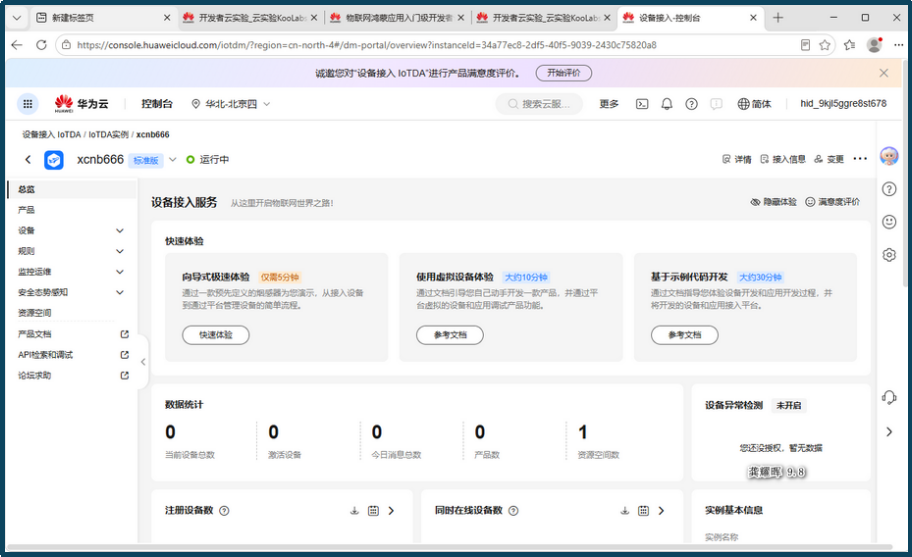Image resolution: width=912 pixels, height=557 pixels.
Task: Open the calendar for 注册设备数
Action: [373, 510]
